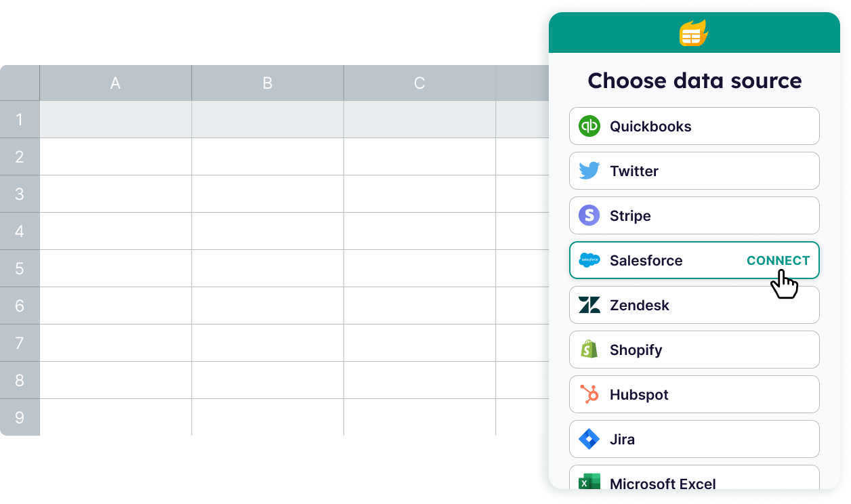Select column B header
Image resolution: width=851 pixels, height=504 pixels.
pyautogui.click(x=268, y=83)
